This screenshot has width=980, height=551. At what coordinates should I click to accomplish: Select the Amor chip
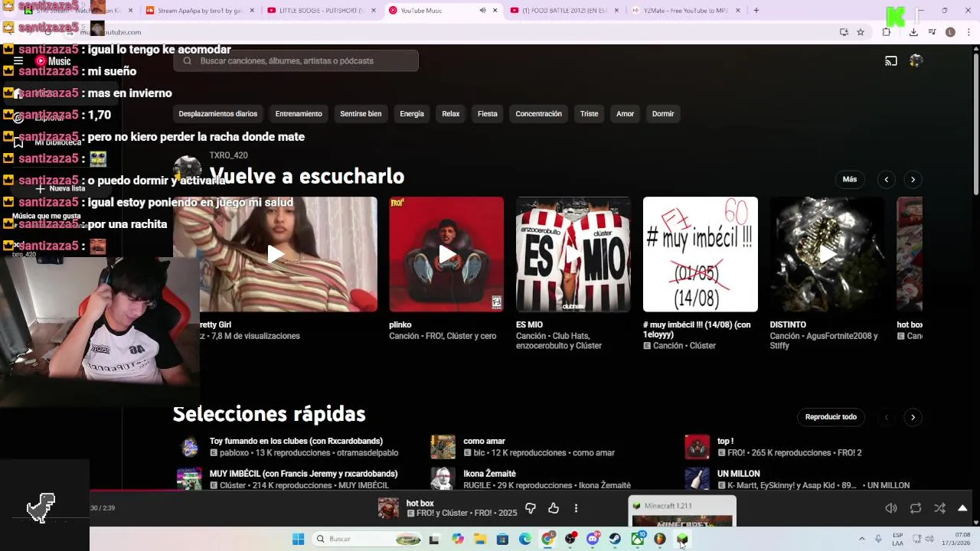[x=626, y=114]
